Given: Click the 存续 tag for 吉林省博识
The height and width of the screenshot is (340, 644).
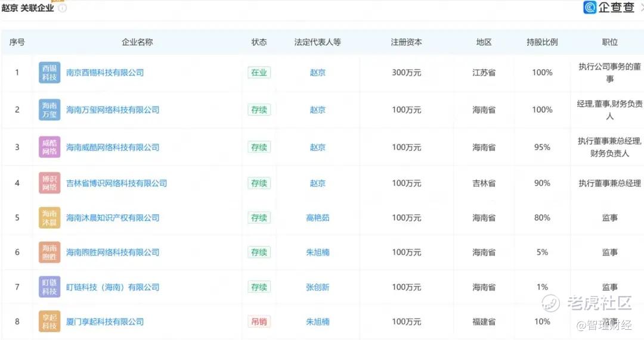Looking at the screenshot, I should click(259, 183).
